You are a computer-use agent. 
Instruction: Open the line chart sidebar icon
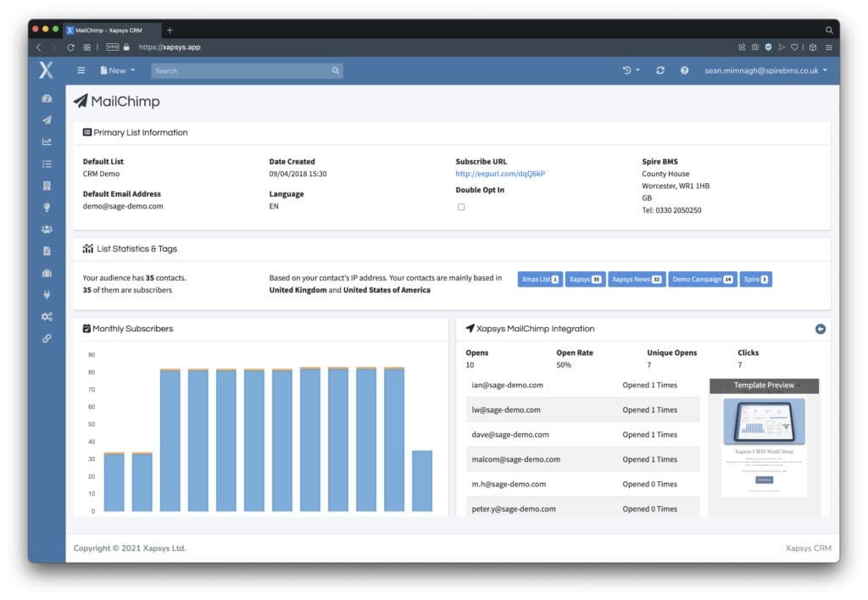(47, 142)
